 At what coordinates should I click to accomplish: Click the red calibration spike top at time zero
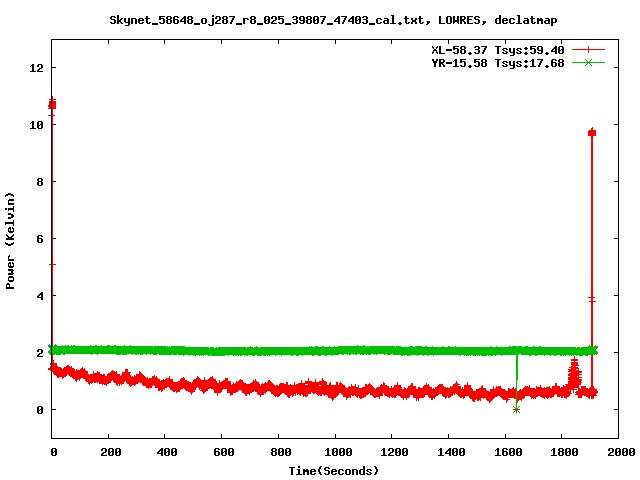point(52,104)
